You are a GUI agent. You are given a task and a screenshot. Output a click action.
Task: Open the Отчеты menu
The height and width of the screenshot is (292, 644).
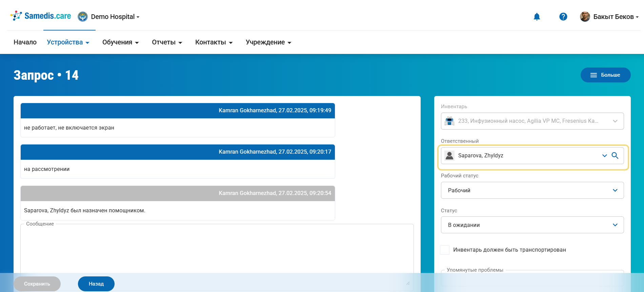click(167, 42)
